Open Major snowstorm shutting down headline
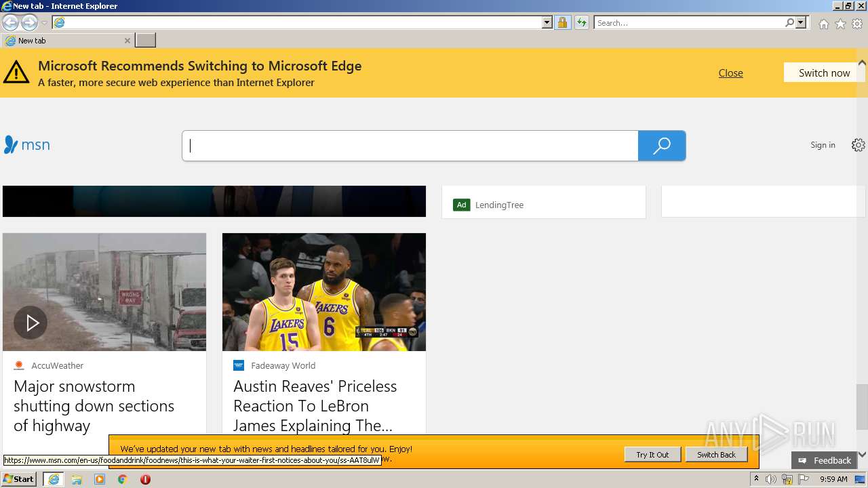868x488 pixels. tap(94, 406)
